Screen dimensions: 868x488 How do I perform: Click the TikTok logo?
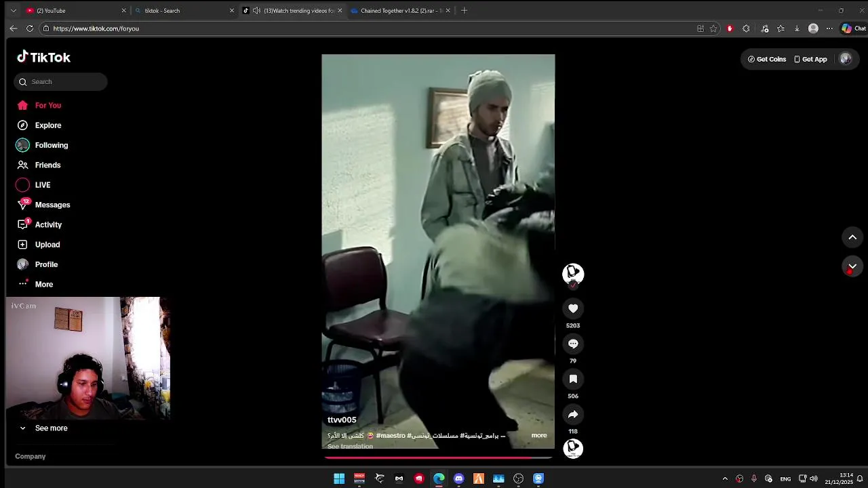[43, 57]
